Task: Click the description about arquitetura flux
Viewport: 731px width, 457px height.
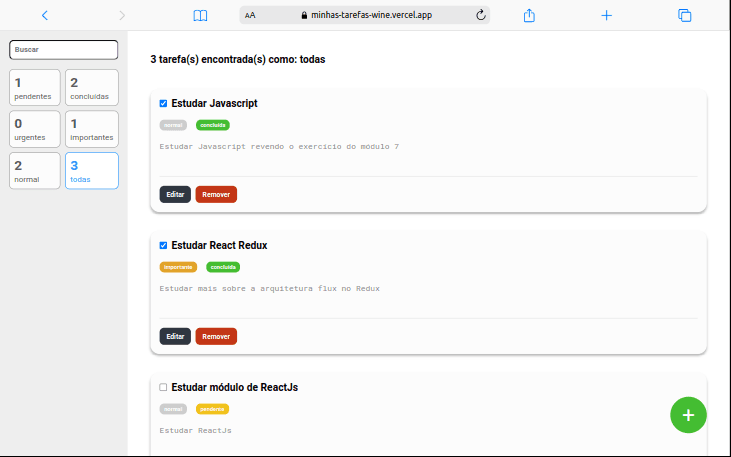Action: [269, 289]
